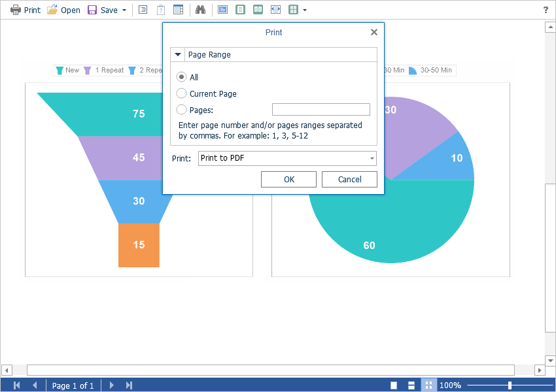Image resolution: width=556 pixels, height=392 pixels.
Task: Open view mode dropdown arrow in toolbar
Action: 305,10
